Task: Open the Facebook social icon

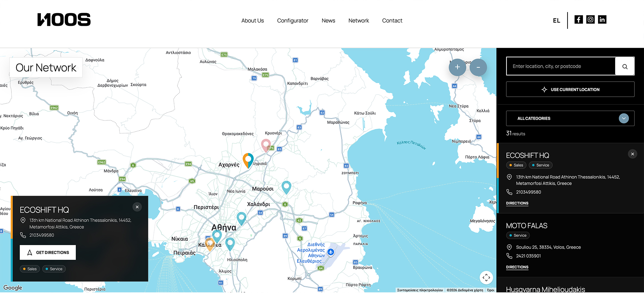Action: (579, 19)
